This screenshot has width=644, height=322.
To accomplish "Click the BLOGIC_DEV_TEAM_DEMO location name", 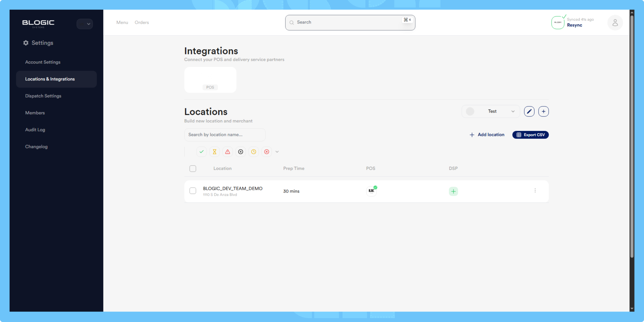I will click(x=233, y=188).
